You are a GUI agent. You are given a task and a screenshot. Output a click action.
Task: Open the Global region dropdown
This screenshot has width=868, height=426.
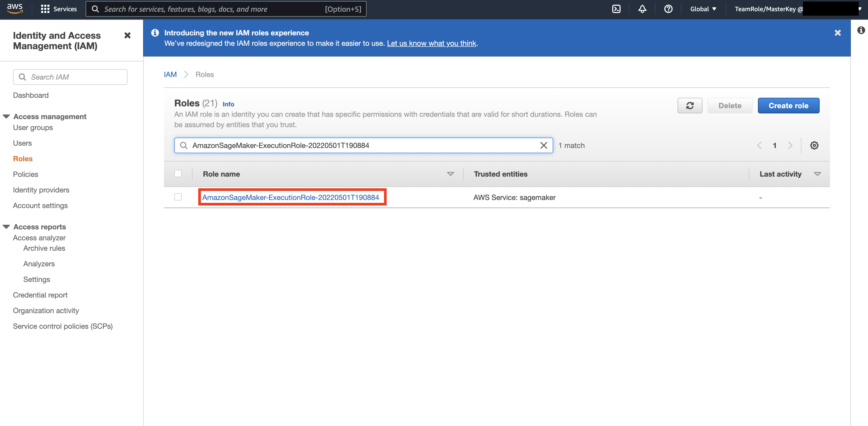703,9
